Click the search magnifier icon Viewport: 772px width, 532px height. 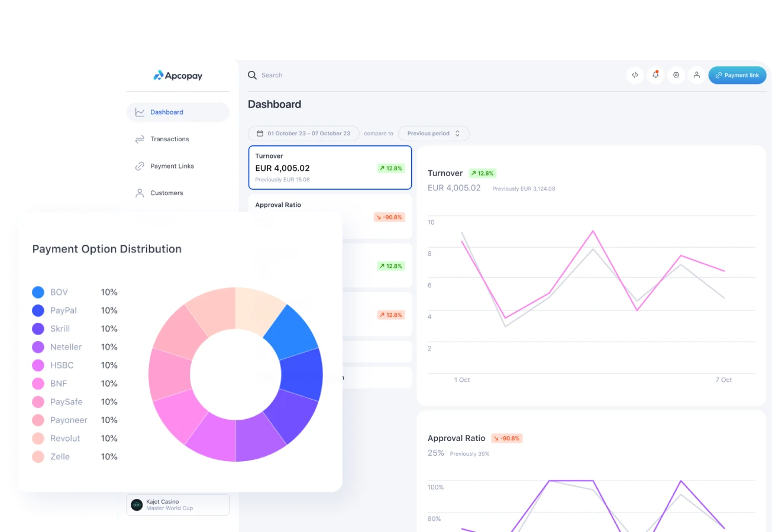point(252,75)
